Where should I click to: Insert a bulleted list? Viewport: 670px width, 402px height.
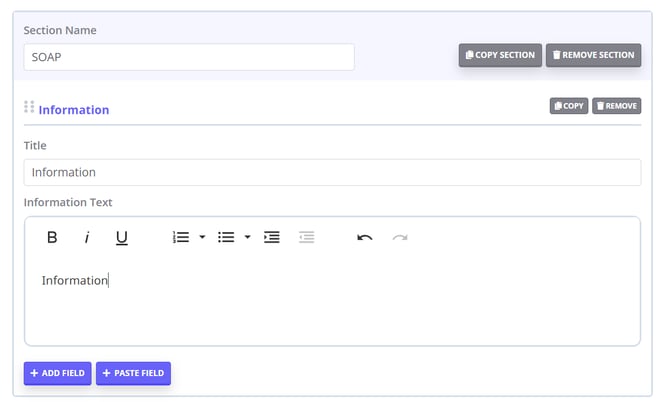[226, 238]
